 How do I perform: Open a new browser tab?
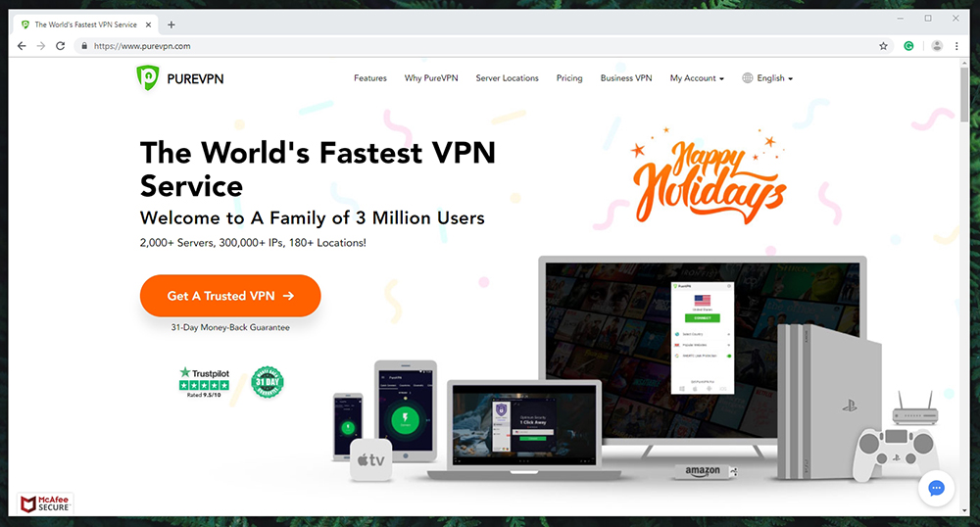point(171,24)
